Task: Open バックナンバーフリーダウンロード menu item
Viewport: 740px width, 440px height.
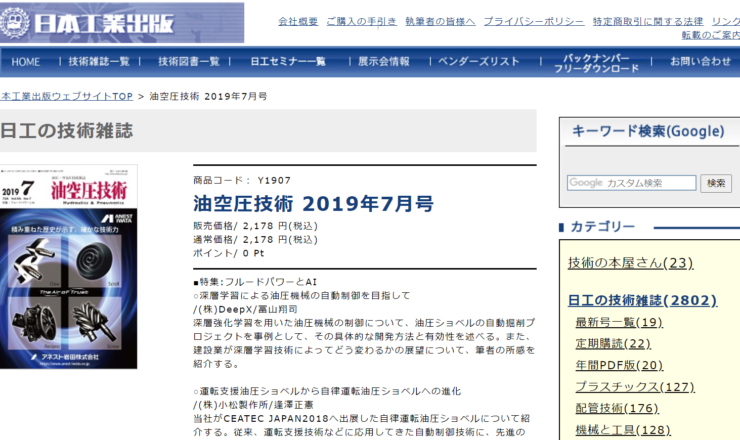Action: 596,63
